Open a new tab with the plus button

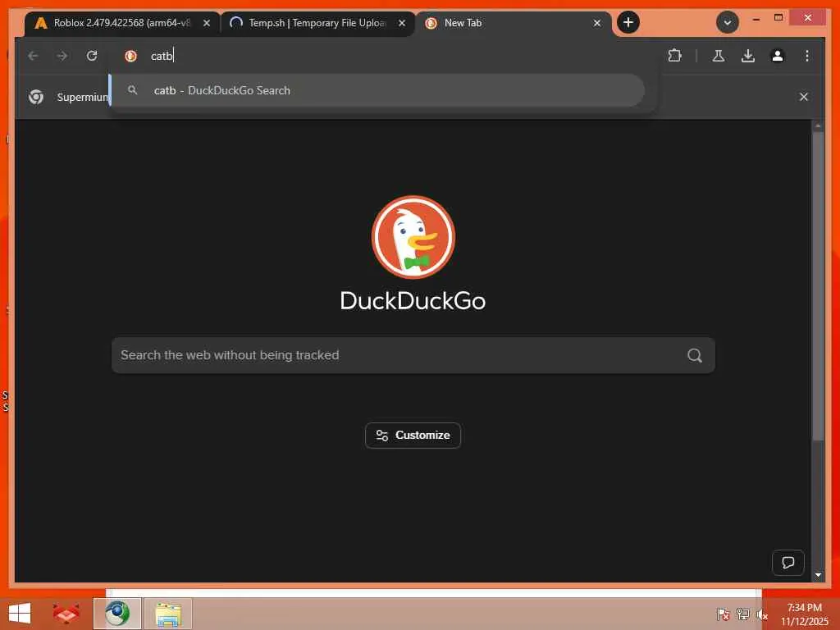click(628, 22)
